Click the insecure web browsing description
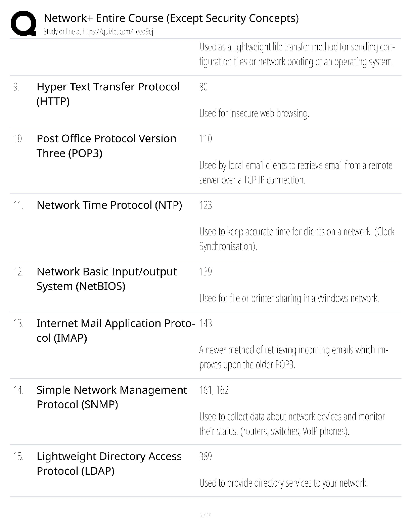 (x=254, y=113)
